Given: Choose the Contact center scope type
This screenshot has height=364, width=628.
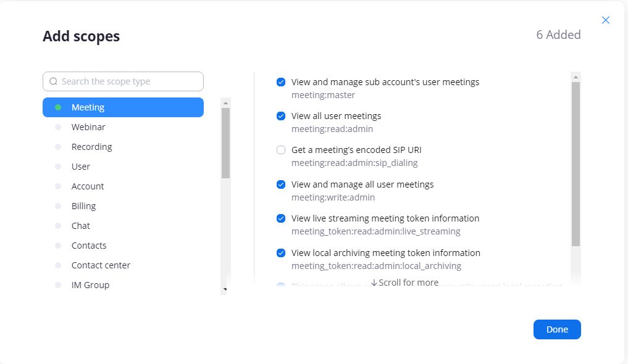Looking at the screenshot, I should point(101,265).
